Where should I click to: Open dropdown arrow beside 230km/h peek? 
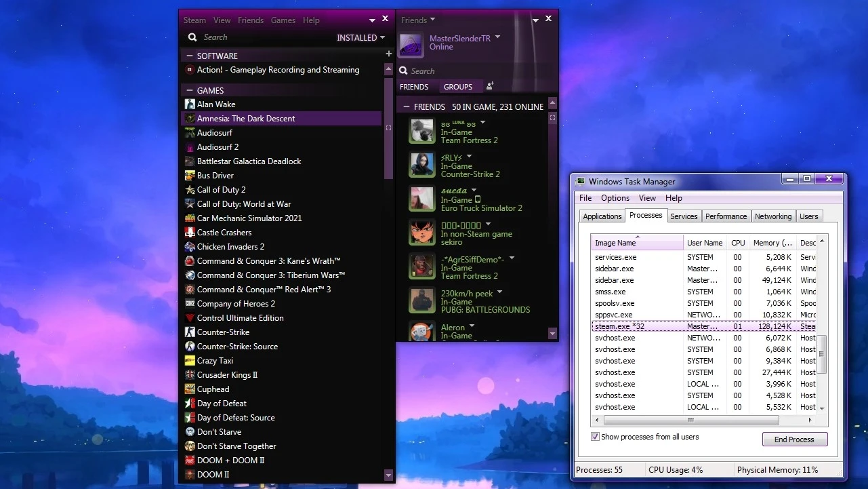pyautogui.click(x=499, y=292)
